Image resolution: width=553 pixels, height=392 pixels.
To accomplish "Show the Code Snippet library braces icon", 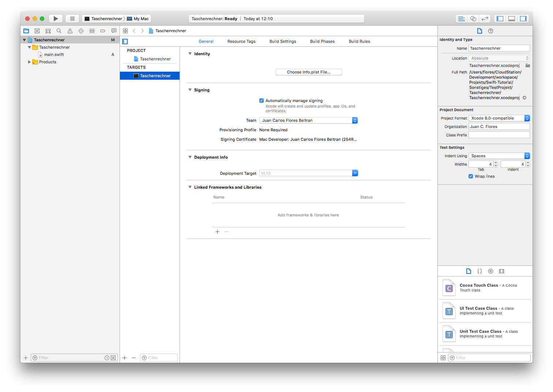I will pyautogui.click(x=479, y=271).
